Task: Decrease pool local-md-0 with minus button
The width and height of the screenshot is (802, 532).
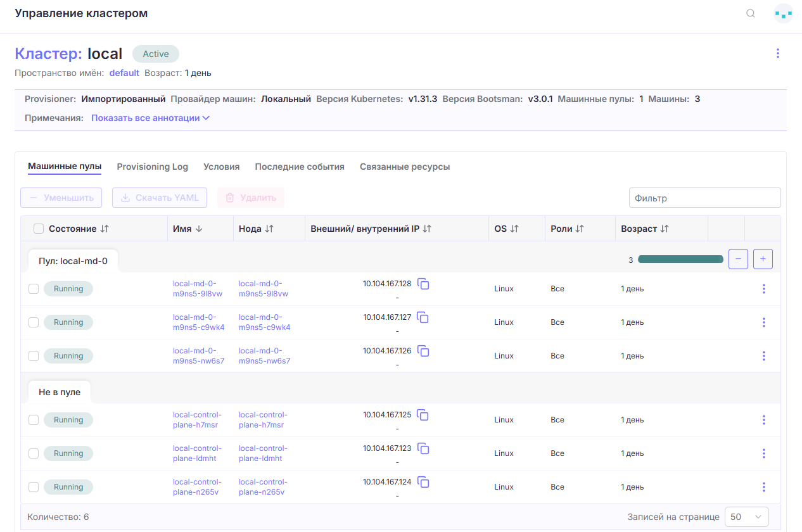Action: pos(739,258)
